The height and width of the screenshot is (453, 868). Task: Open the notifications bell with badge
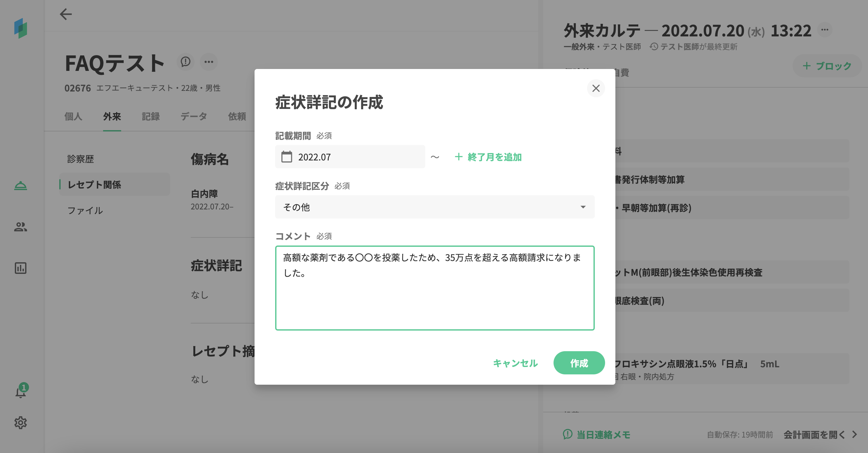click(x=21, y=392)
